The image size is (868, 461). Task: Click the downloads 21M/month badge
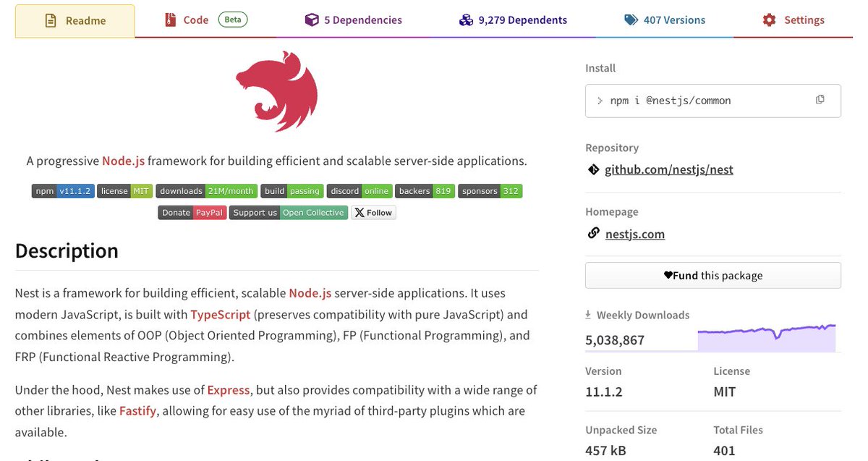pyautogui.click(x=207, y=191)
